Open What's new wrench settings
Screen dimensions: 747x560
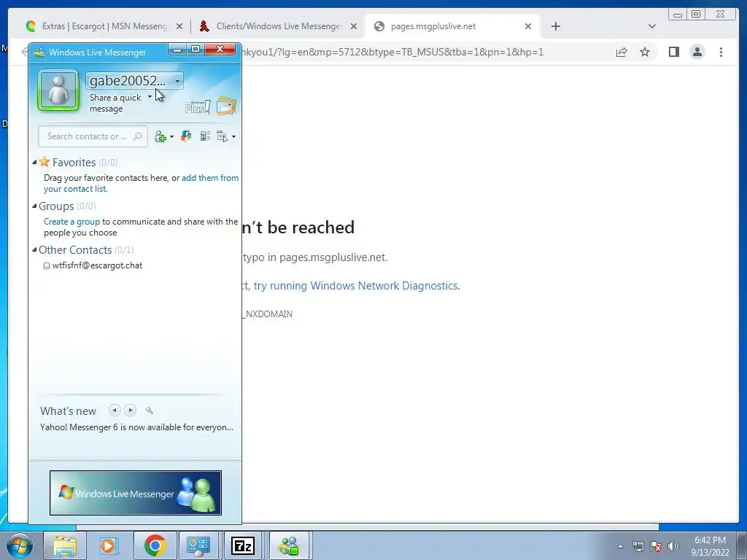[x=149, y=411]
